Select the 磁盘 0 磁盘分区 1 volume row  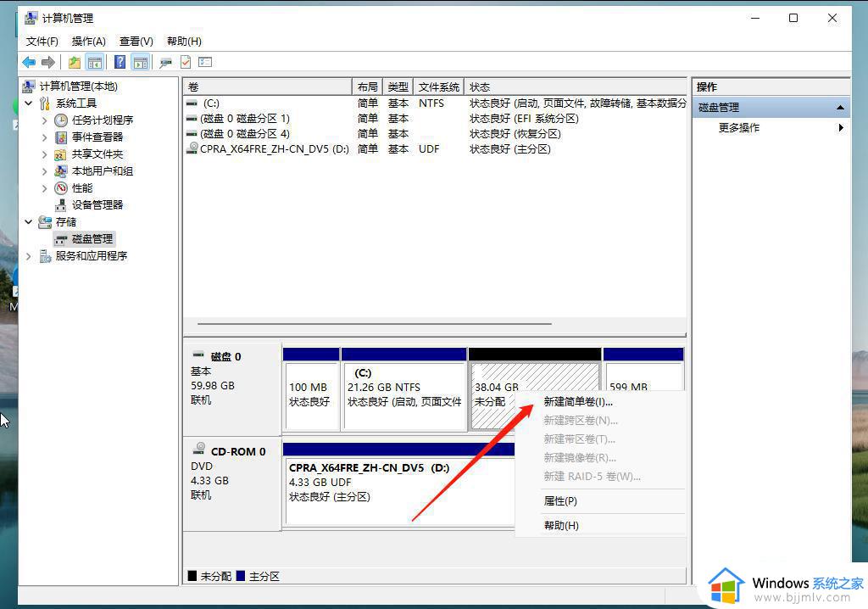point(435,119)
